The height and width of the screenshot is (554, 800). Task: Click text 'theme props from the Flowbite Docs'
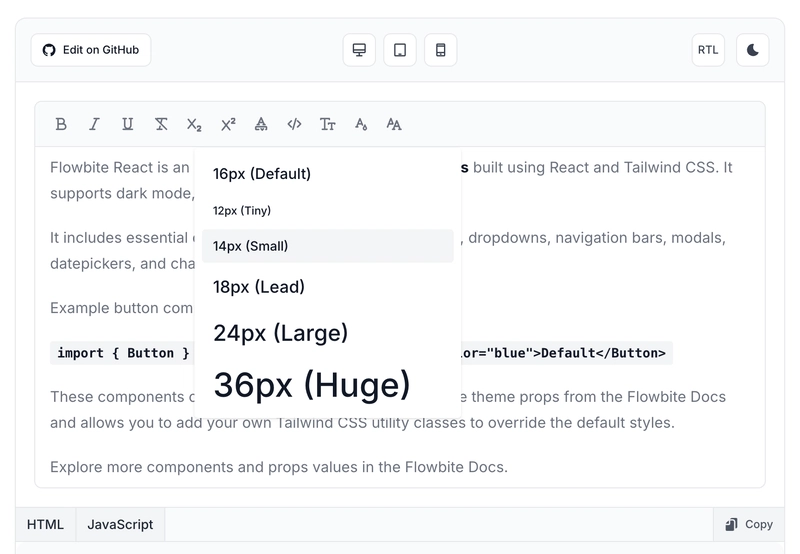pyautogui.click(x=598, y=397)
